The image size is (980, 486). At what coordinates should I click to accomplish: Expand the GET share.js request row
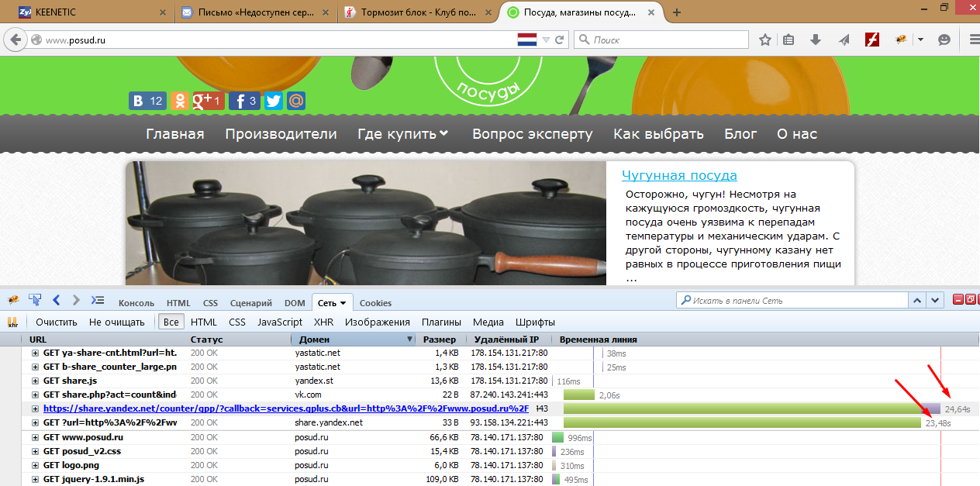[x=35, y=381]
